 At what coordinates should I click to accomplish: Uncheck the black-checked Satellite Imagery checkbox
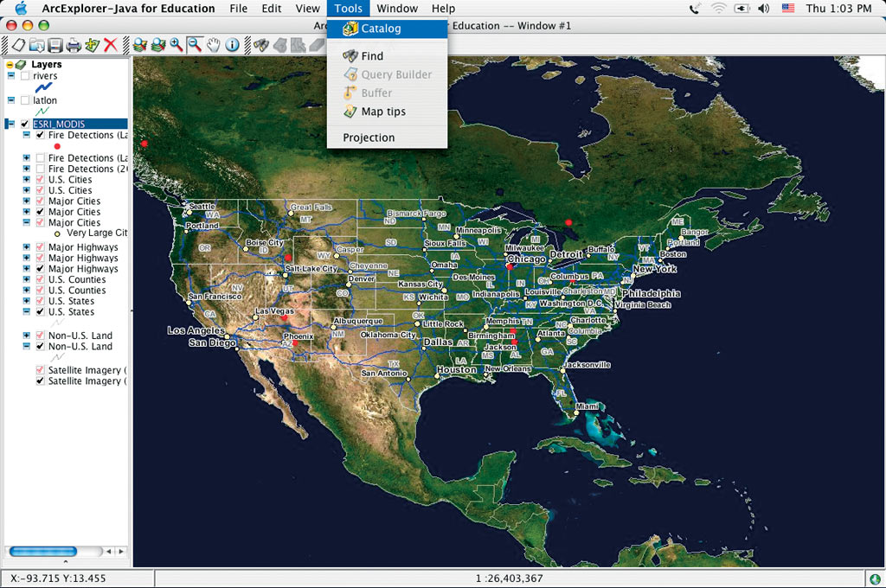pyautogui.click(x=40, y=381)
